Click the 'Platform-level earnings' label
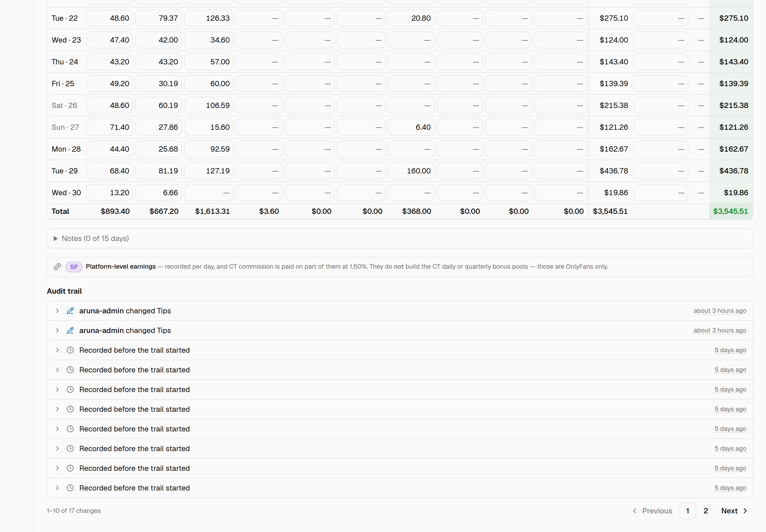Screen dimensions: 766x532 click(x=121, y=267)
